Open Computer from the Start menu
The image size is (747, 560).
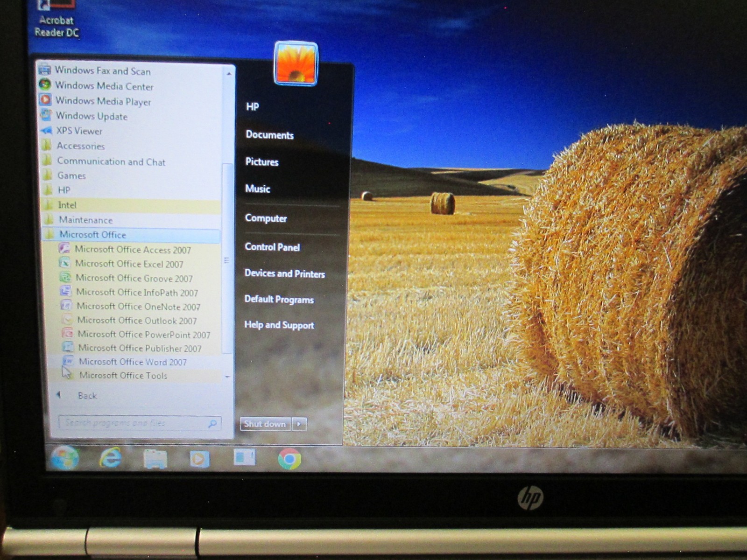[x=266, y=218]
